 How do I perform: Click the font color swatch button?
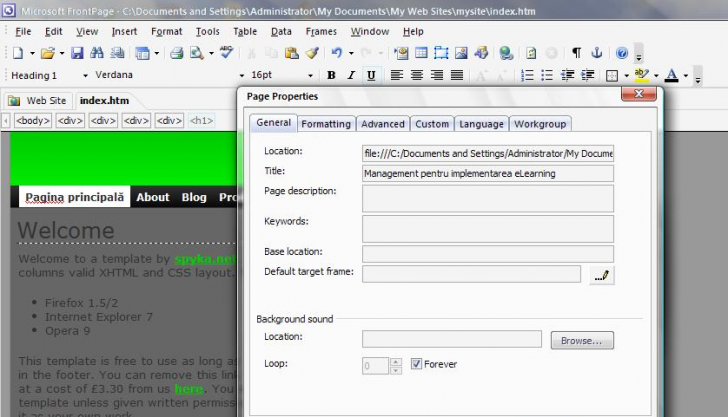tap(671, 75)
